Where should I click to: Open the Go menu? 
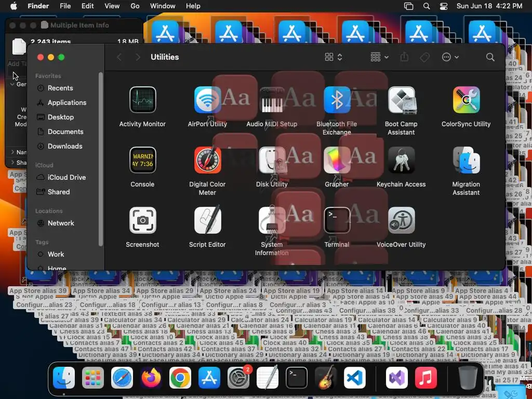tap(135, 6)
